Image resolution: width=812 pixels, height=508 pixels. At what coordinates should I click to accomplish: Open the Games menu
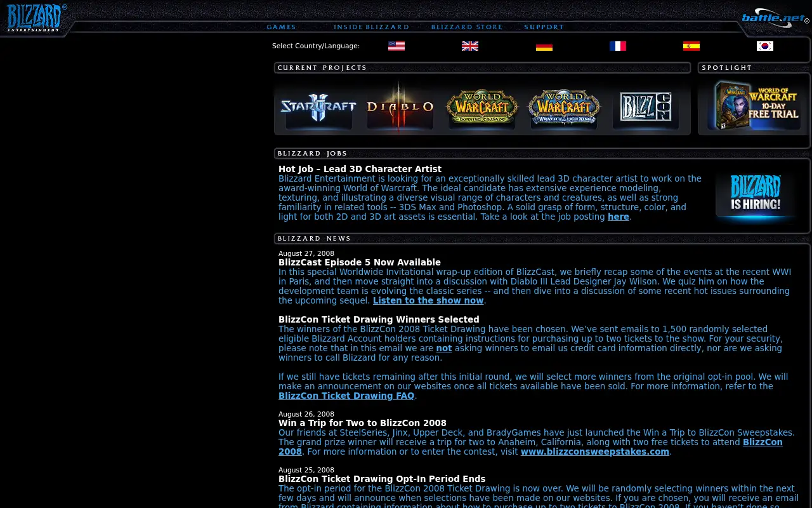click(281, 27)
